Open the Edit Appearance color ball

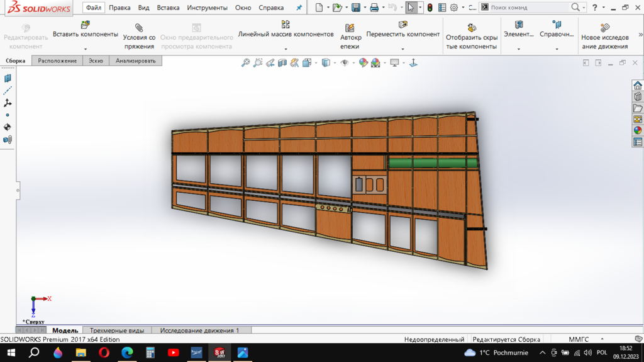(363, 63)
